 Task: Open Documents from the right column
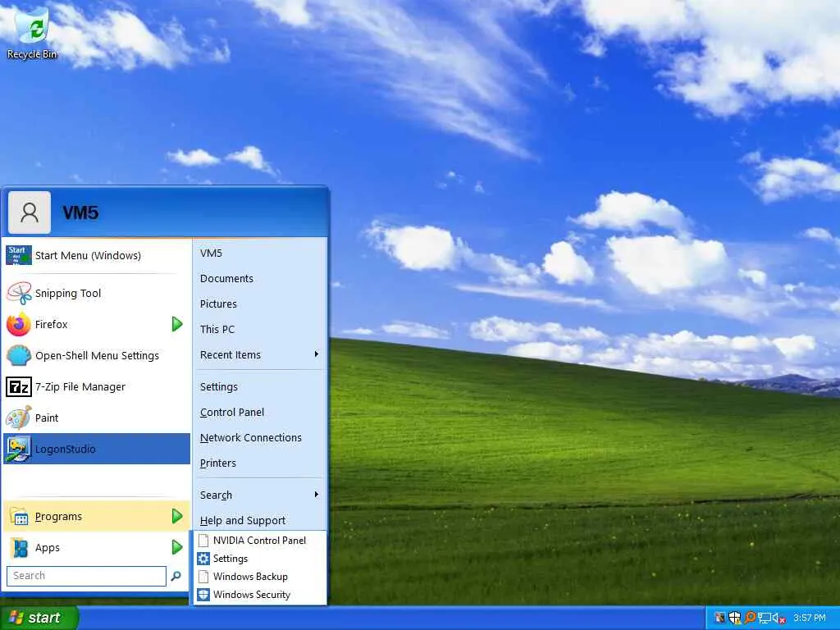[x=226, y=279]
